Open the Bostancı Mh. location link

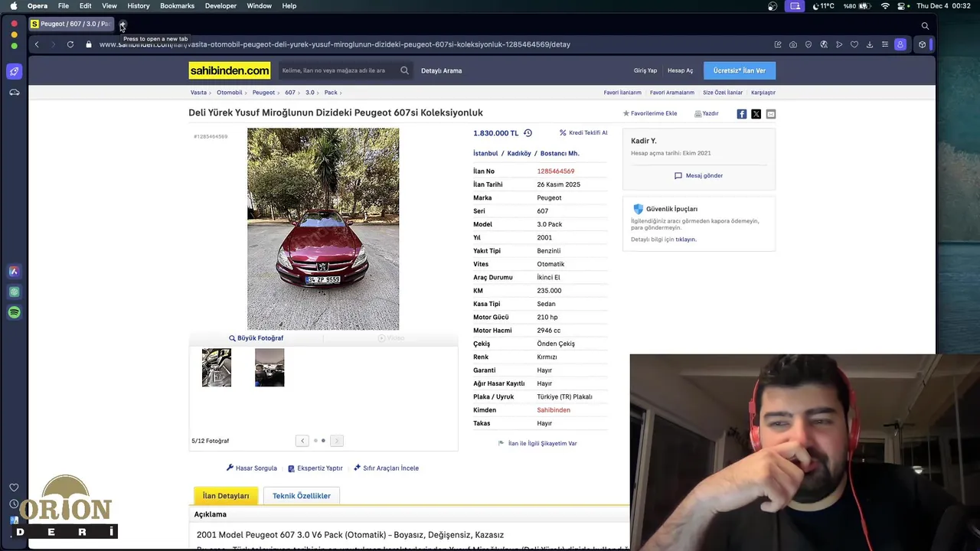[x=560, y=153]
